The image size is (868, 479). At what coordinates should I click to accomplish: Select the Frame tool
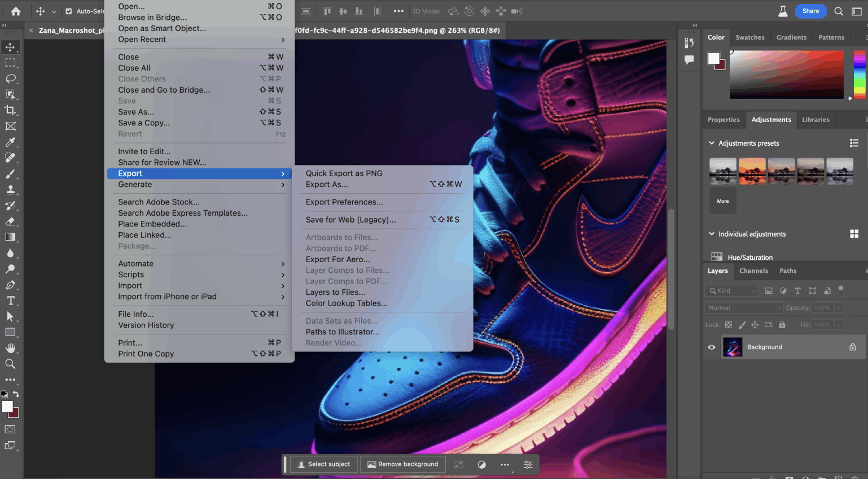pyautogui.click(x=11, y=127)
